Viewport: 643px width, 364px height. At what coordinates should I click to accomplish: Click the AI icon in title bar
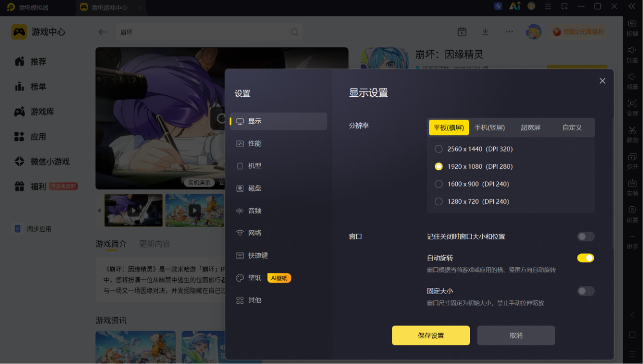(x=515, y=6)
